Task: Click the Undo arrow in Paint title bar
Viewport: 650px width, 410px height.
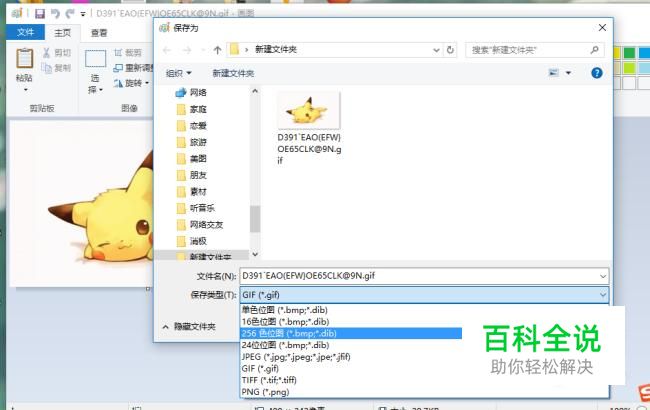Action: [x=55, y=14]
